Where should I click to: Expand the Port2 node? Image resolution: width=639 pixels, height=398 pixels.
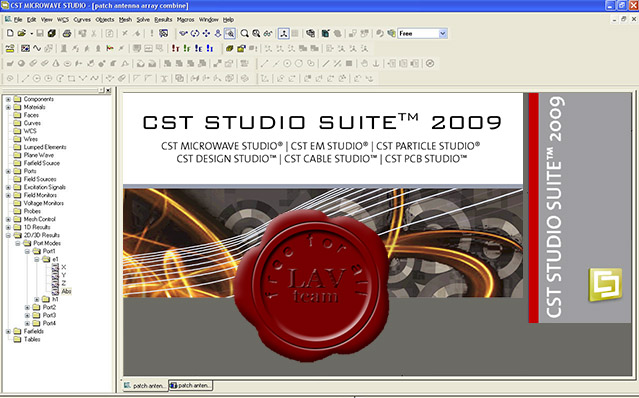tap(27, 307)
